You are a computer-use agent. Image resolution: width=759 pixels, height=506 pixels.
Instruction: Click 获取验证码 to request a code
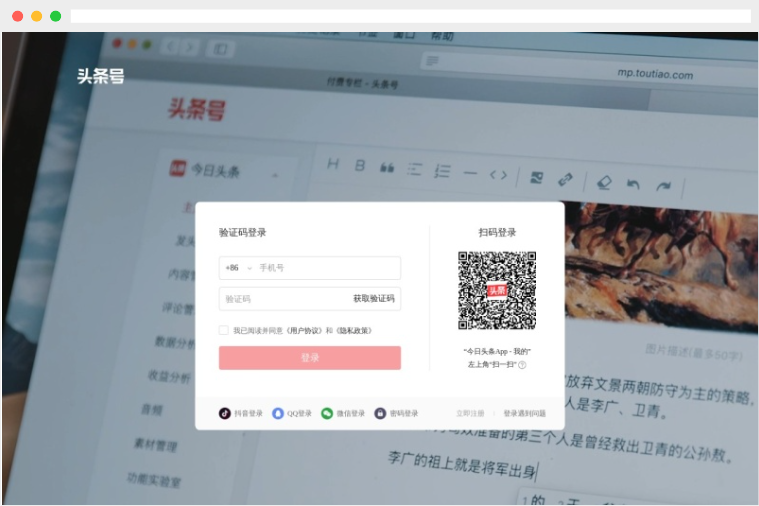pyautogui.click(x=374, y=298)
